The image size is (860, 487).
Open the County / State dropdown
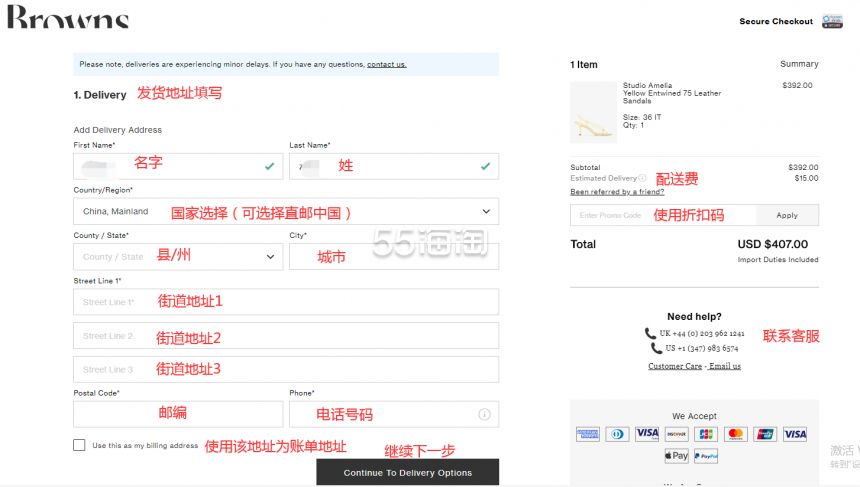[178, 257]
